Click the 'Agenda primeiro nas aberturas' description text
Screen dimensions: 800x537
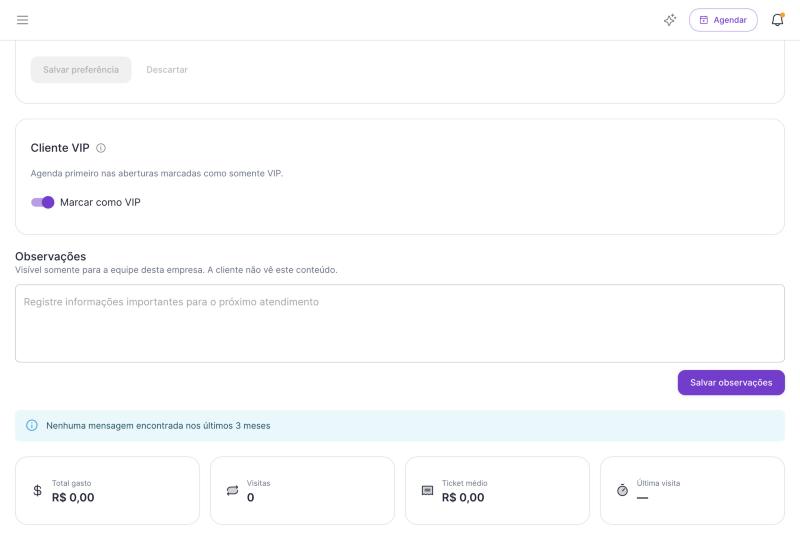click(157, 173)
